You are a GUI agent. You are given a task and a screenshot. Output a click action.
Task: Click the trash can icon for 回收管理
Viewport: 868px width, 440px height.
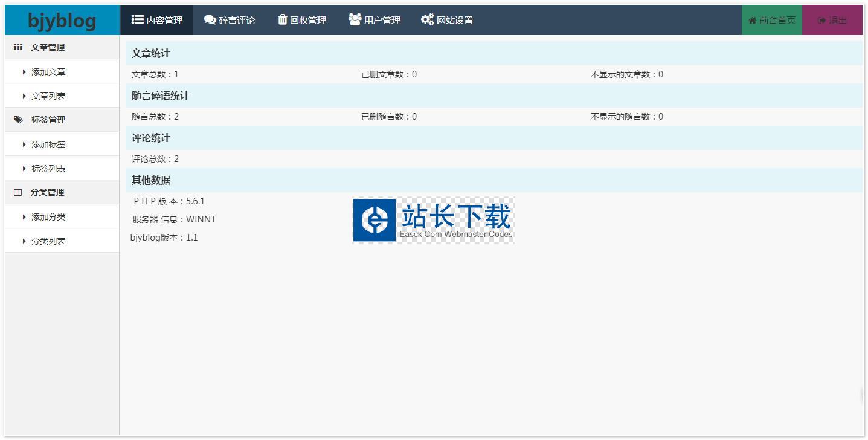click(x=282, y=19)
